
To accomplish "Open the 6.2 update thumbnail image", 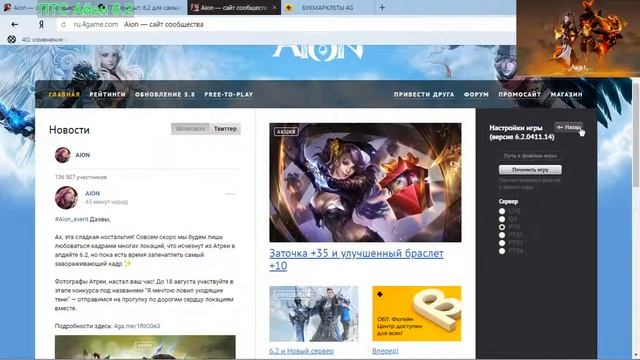I will pos(314,313).
